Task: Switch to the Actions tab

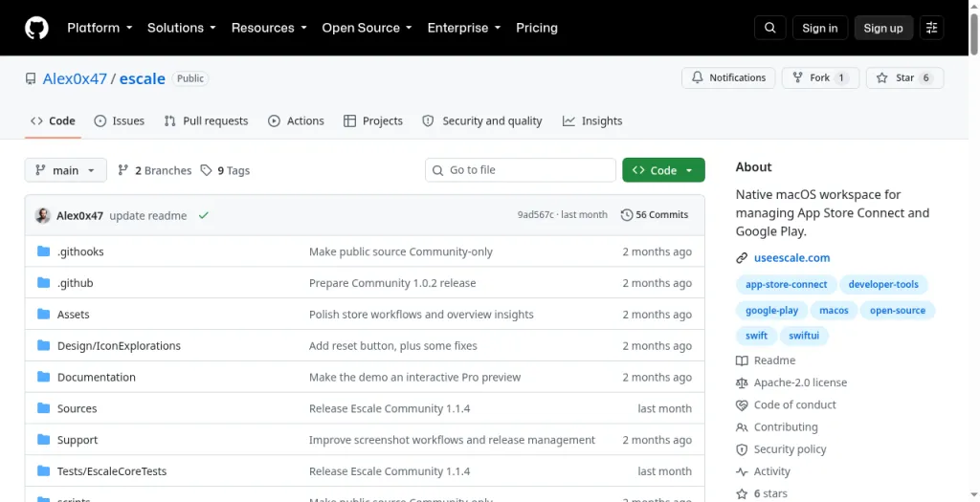Action: (x=297, y=121)
